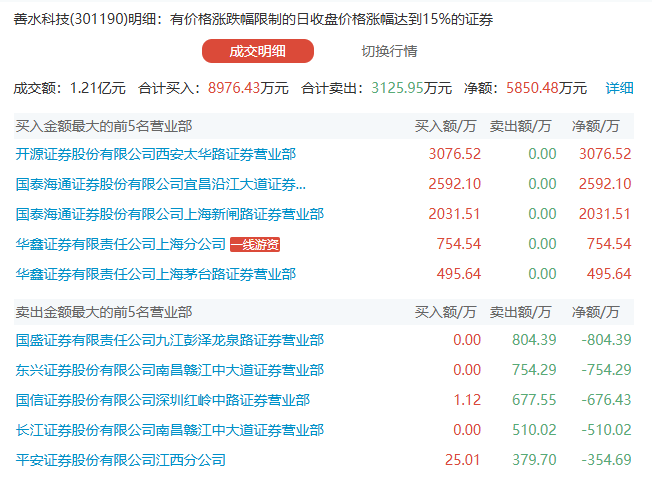The height and width of the screenshot is (479, 652).
Task: Click sell amount 754.29 in 东兴证券 row
Action: 534,370
